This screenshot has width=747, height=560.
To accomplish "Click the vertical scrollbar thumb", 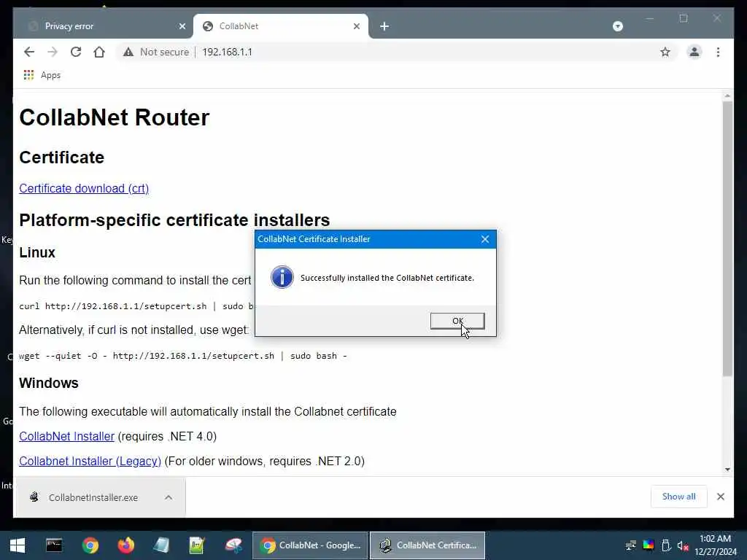I will pyautogui.click(x=727, y=238).
